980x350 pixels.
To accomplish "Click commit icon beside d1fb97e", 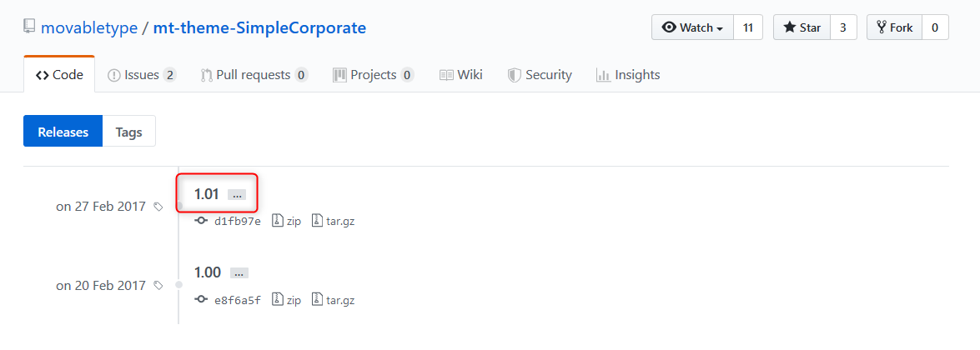I will 200,222.
